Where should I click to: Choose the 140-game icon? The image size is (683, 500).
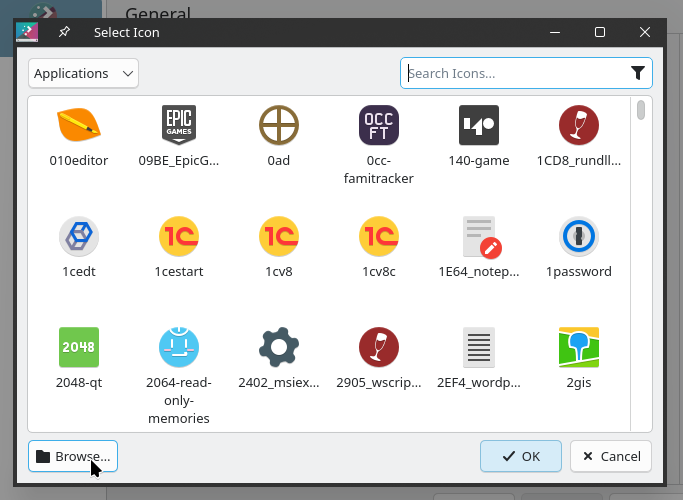coord(479,125)
